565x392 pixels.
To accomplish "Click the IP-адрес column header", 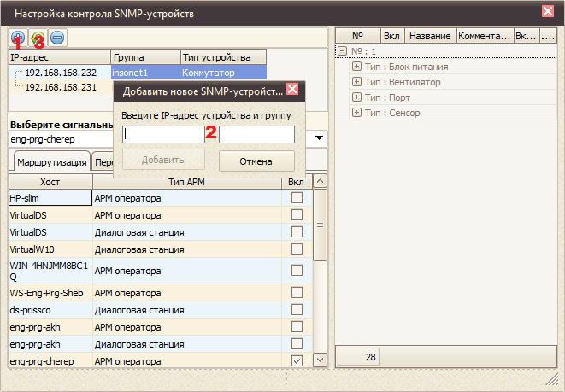I will (60, 57).
